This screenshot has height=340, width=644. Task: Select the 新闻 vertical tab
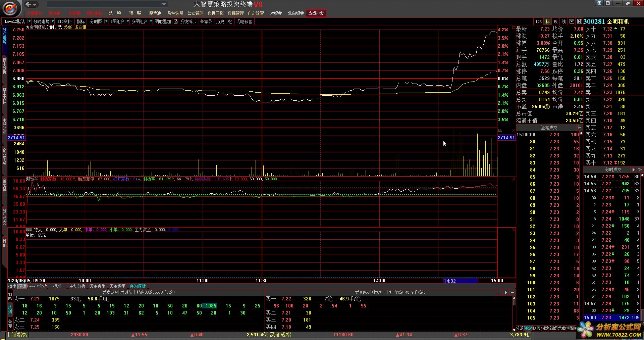coord(10,296)
